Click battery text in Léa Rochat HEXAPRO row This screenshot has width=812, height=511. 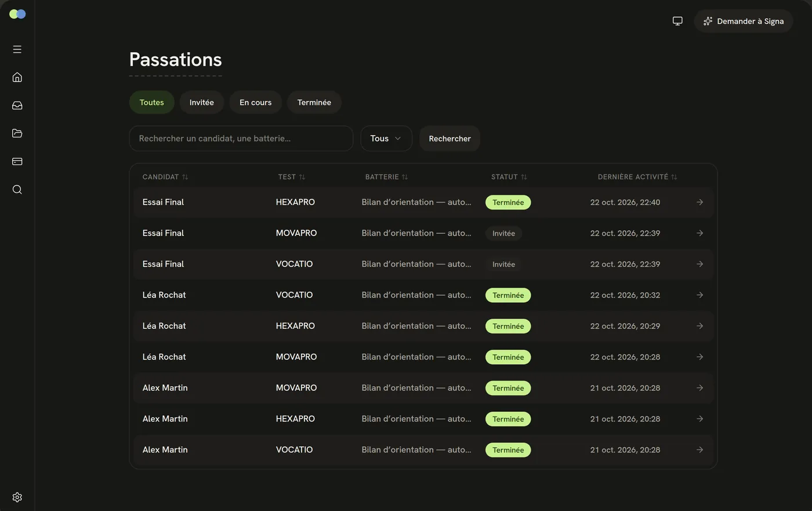[416, 326]
